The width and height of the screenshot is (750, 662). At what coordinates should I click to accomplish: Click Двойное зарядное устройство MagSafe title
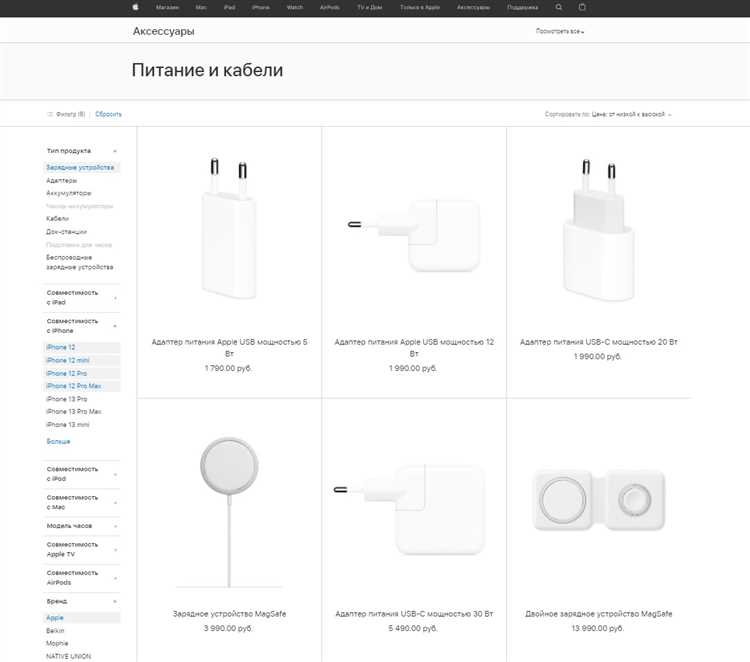coord(598,614)
